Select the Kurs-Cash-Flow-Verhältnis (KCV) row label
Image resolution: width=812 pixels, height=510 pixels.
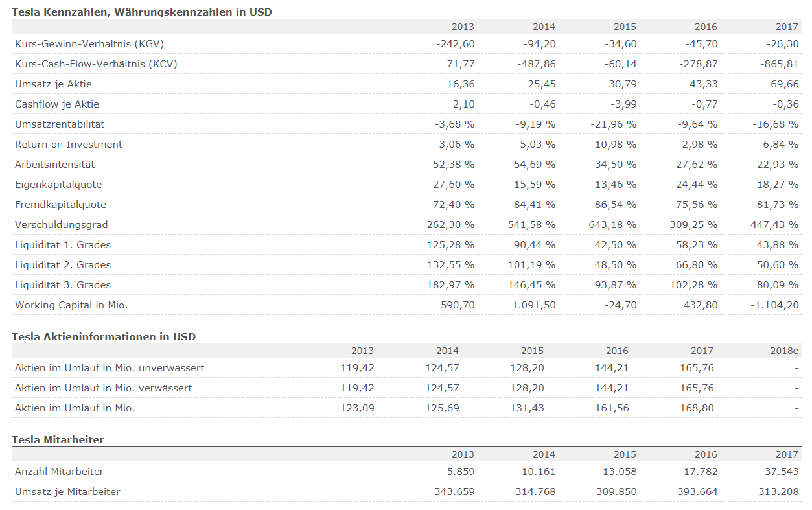(96, 64)
